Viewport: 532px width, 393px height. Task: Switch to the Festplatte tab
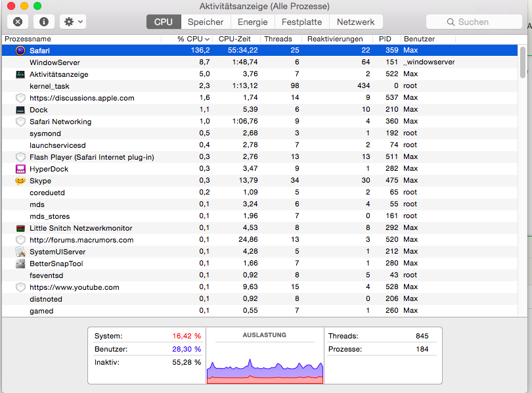coord(302,22)
